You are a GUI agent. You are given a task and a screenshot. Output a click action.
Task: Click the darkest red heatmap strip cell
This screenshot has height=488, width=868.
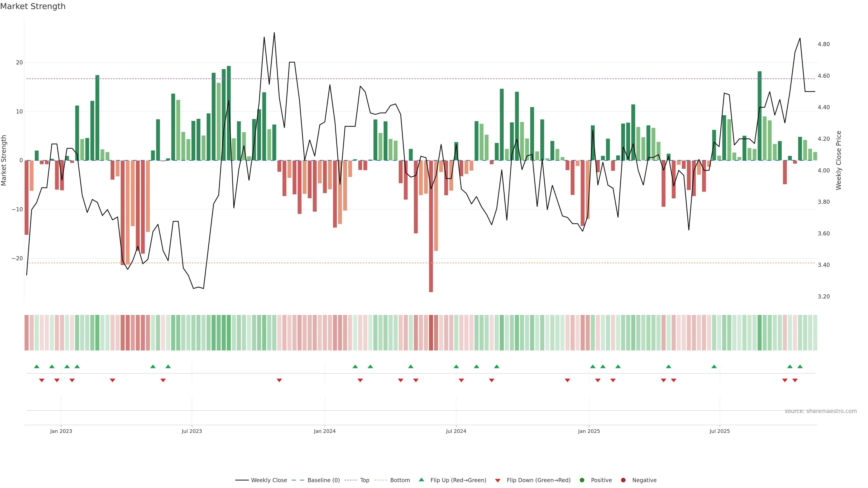pos(431,333)
